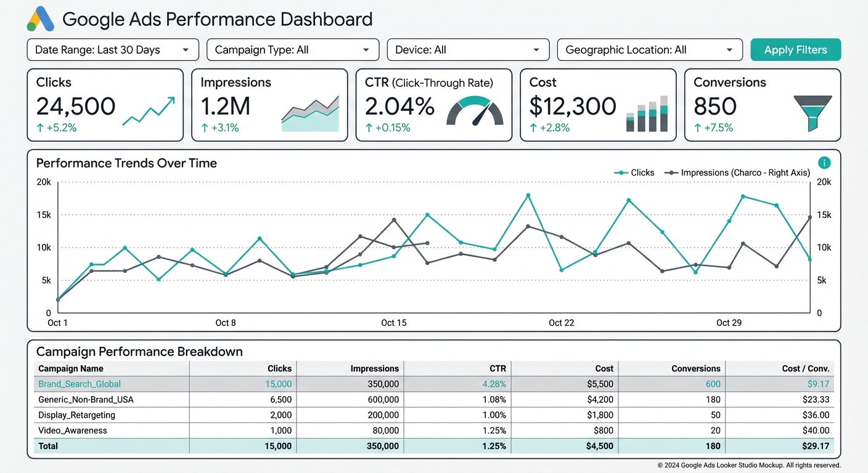Viewport: 868px width, 473px height.
Task: Select the Total row in the table
Action: (47, 446)
